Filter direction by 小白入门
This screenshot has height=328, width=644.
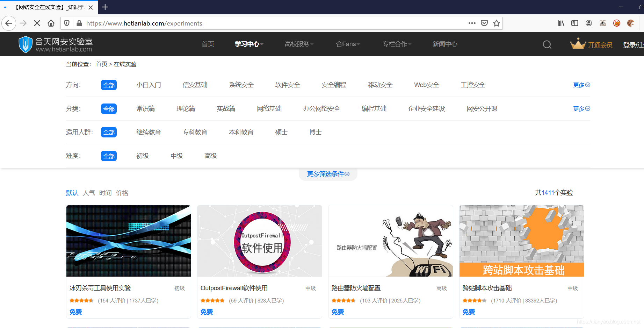point(149,85)
